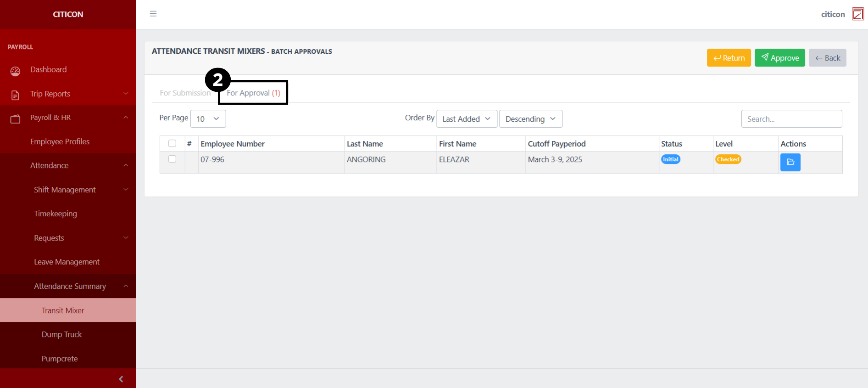Select the For Approval tab
The height and width of the screenshot is (388, 868).
pyautogui.click(x=253, y=93)
